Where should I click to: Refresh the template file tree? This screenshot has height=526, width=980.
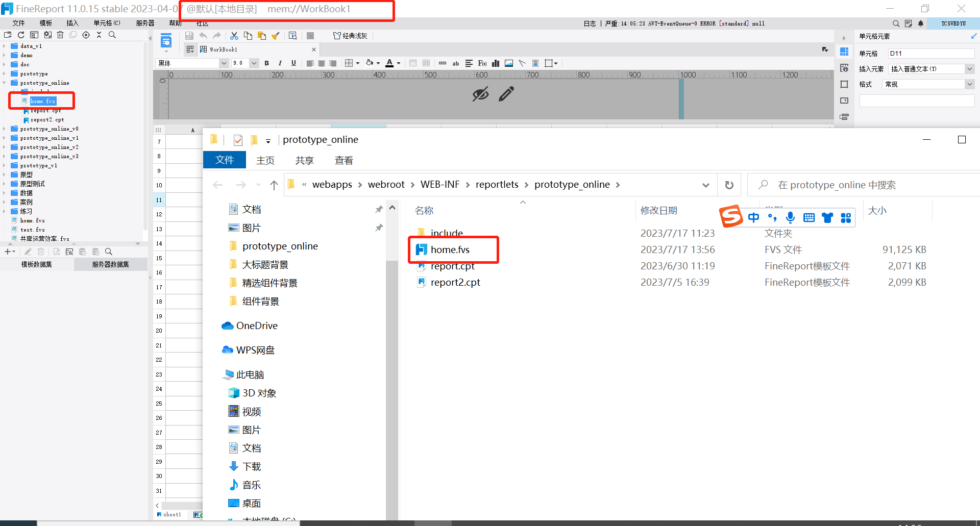(21, 35)
